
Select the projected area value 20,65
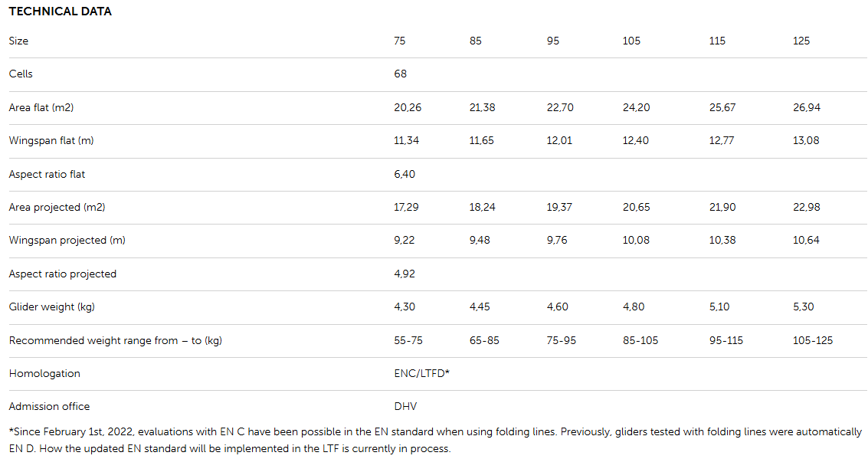636,208
